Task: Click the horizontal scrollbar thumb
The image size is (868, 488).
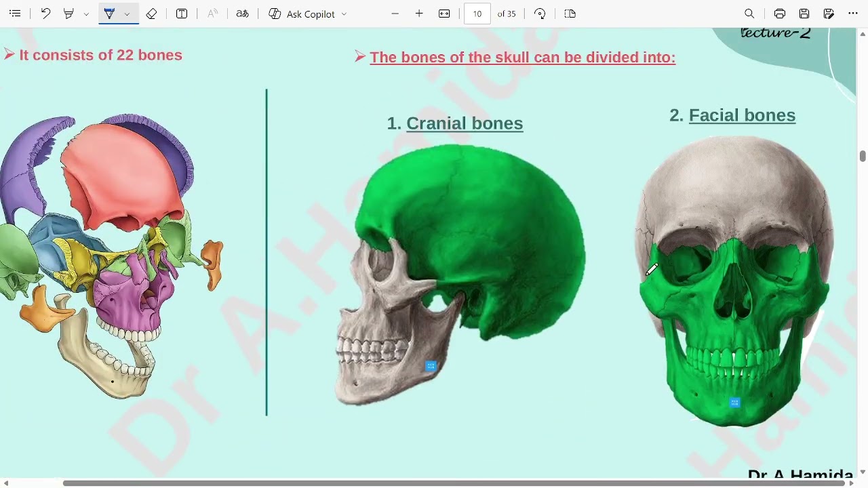Action: [454, 483]
